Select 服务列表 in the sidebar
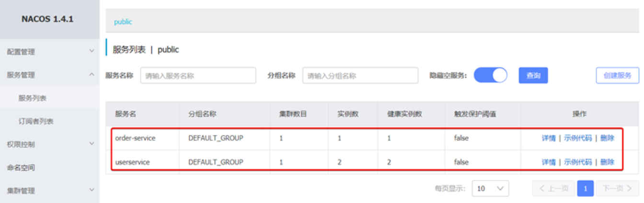The width and height of the screenshot is (644, 203). tap(33, 98)
